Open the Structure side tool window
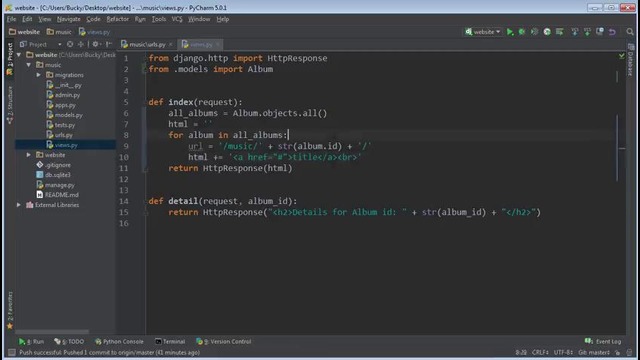 [10, 105]
